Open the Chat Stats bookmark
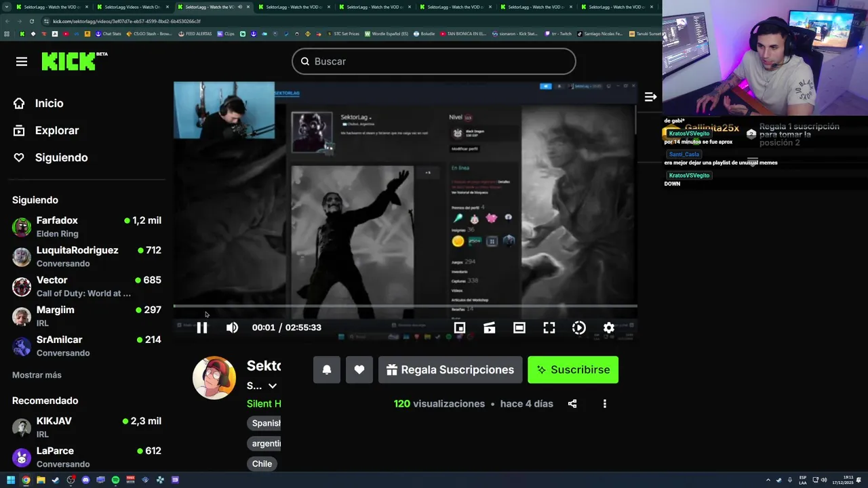Screen dimensions: 868x488 coord(108,34)
